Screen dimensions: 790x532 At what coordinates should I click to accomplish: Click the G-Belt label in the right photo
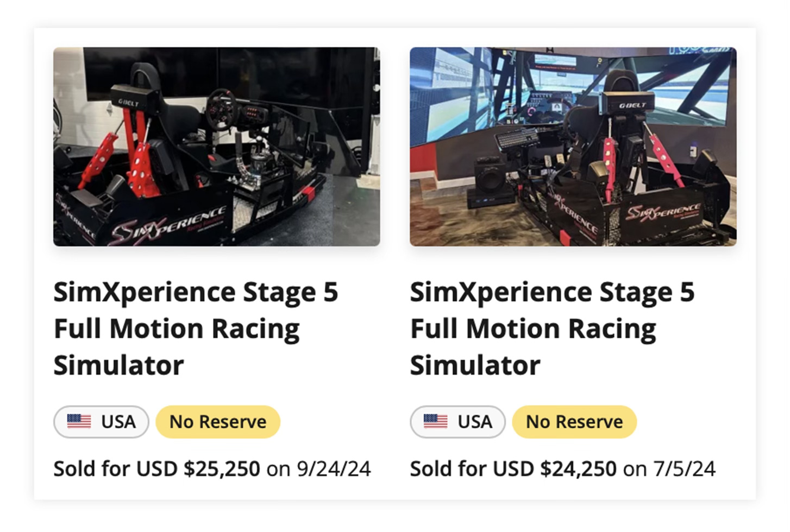coord(633,105)
